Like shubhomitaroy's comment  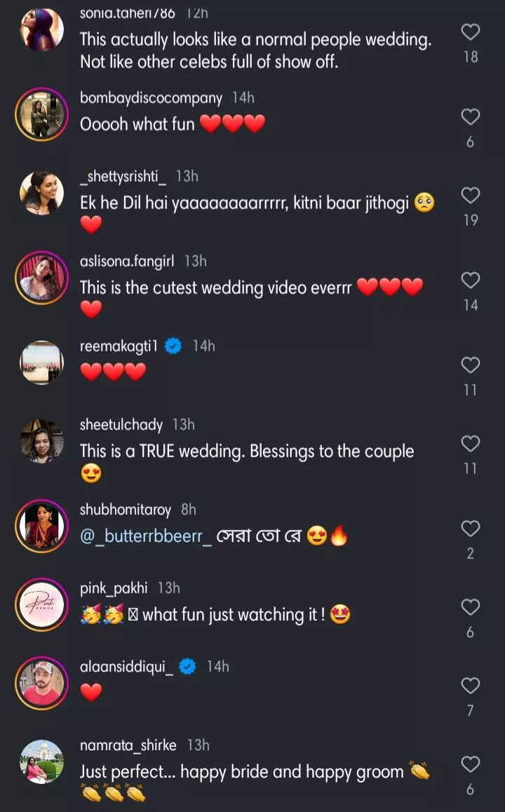(471, 529)
